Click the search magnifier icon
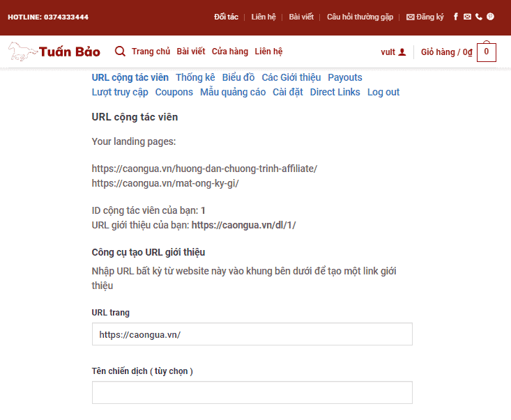 [120, 52]
